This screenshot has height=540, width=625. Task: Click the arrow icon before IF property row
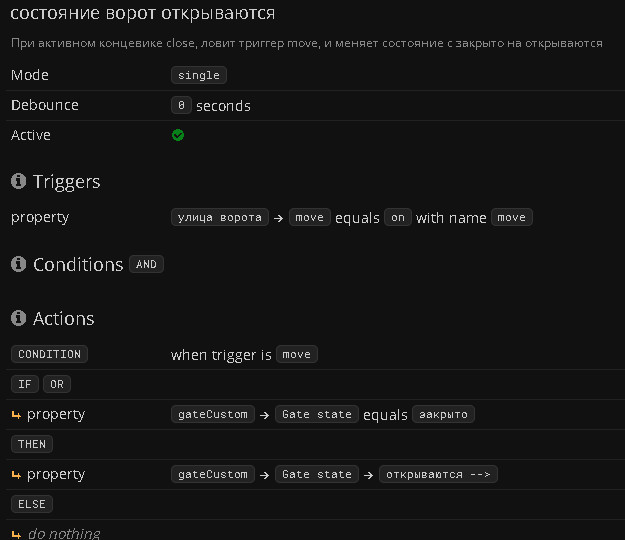16,414
